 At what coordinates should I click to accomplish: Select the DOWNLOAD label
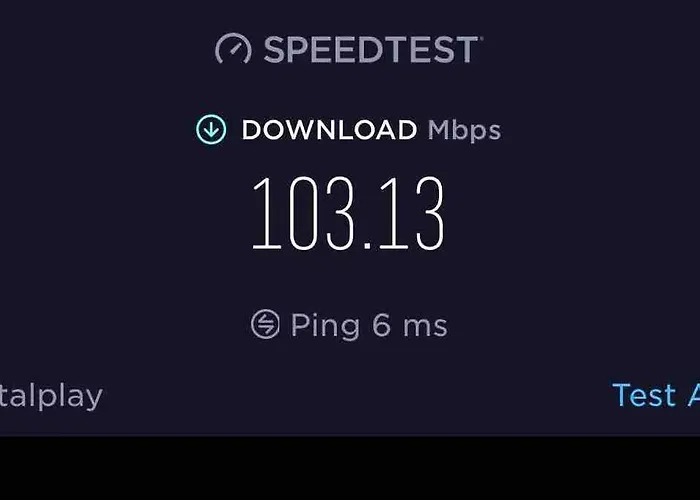(x=329, y=130)
